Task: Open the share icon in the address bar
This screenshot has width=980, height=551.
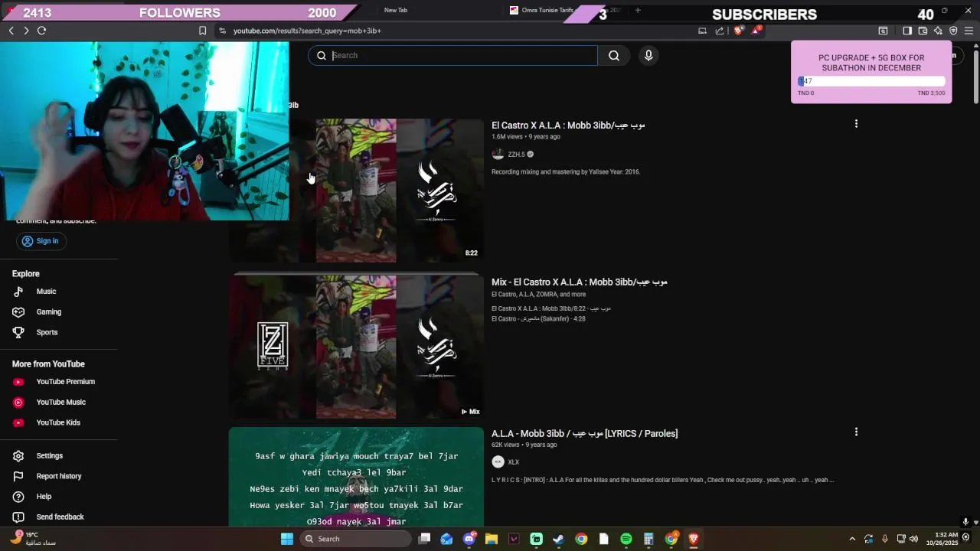Action: [x=720, y=31]
